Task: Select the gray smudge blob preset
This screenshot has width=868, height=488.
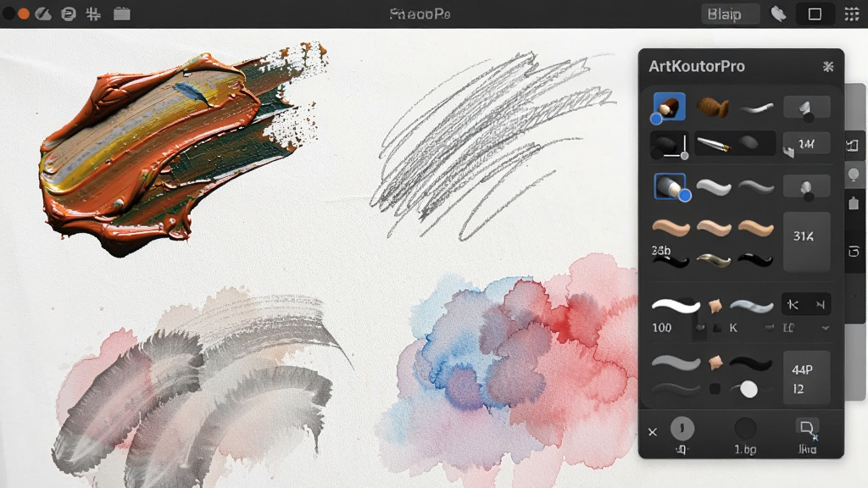Action: [749, 142]
